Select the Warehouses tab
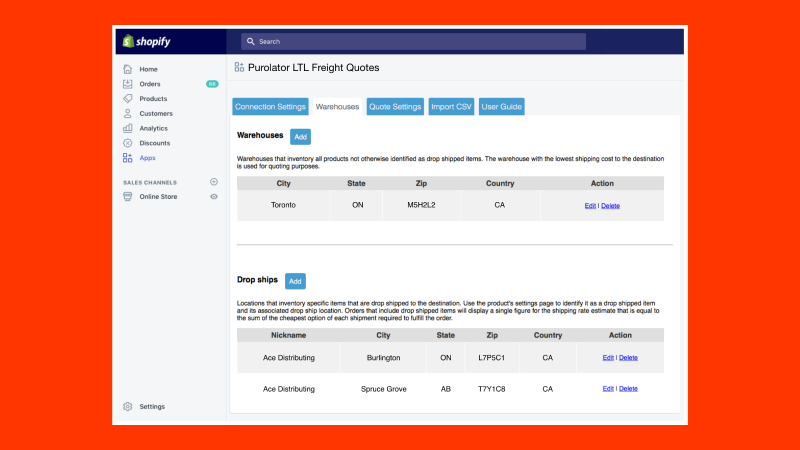The image size is (800, 450). [337, 107]
